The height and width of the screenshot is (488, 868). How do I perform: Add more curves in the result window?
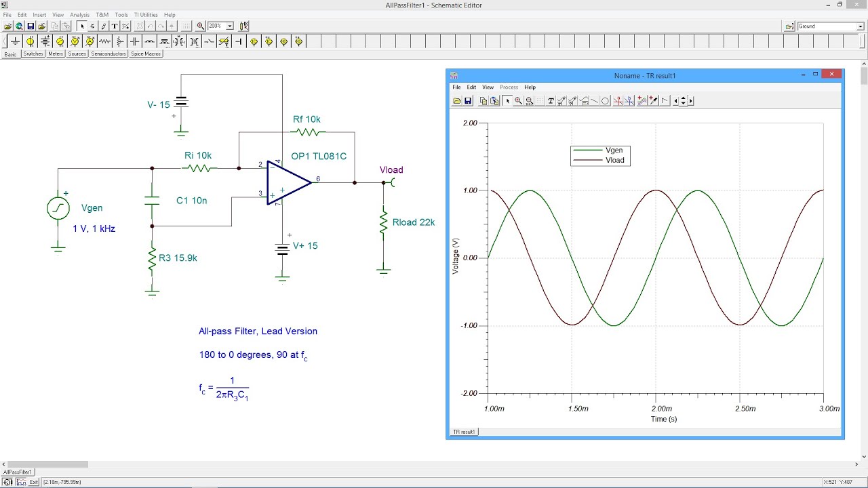[x=642, y=101]
